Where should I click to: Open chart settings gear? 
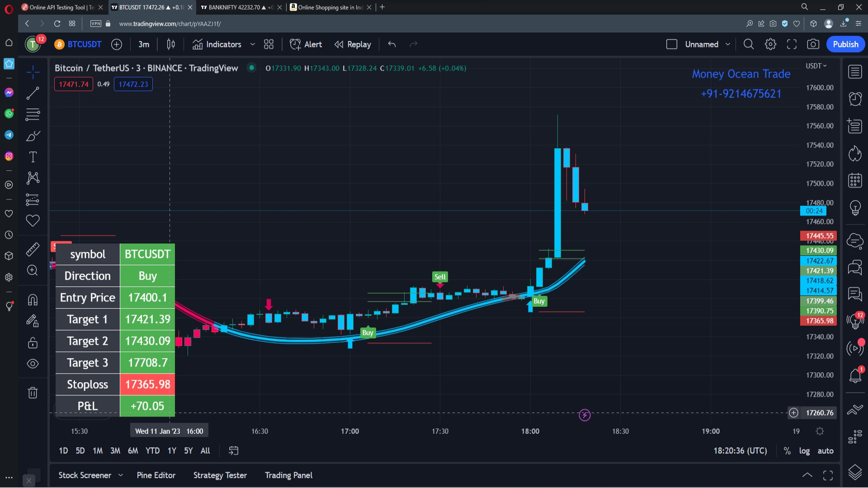click(x=770, y=44)
